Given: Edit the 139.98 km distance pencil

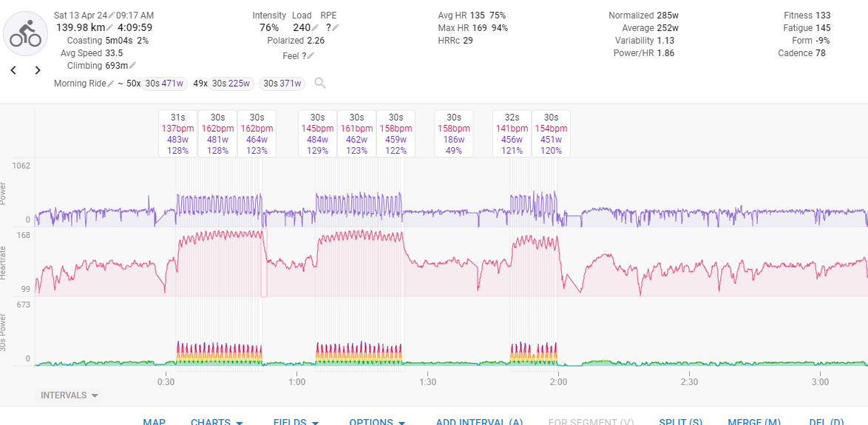Looking at the screenshot, I should [112, 28].
